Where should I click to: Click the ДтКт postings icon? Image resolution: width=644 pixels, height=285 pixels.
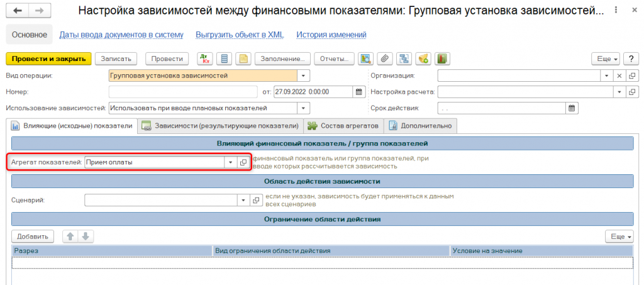tap(206, 59)
